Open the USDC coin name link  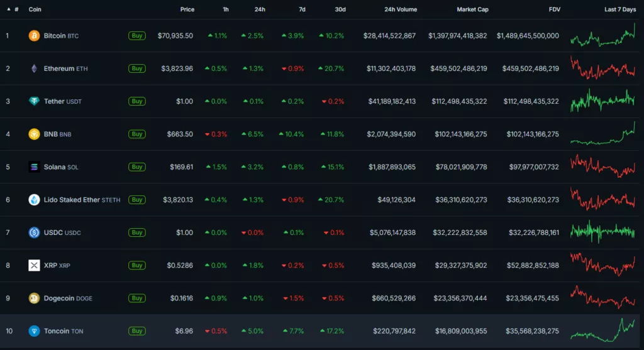pos(53,232)
